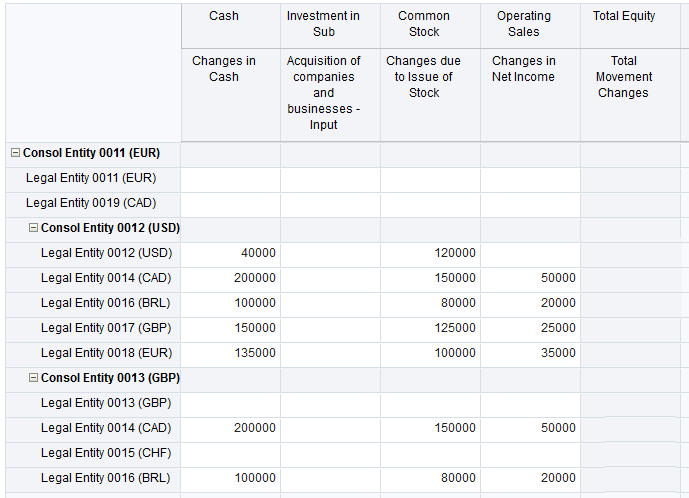The image size is (689, 498).
Task: Click the empty Cash cell for Legal Entity 0011 (EUR)
Action: pyautogui.click(x=231, y=180)
